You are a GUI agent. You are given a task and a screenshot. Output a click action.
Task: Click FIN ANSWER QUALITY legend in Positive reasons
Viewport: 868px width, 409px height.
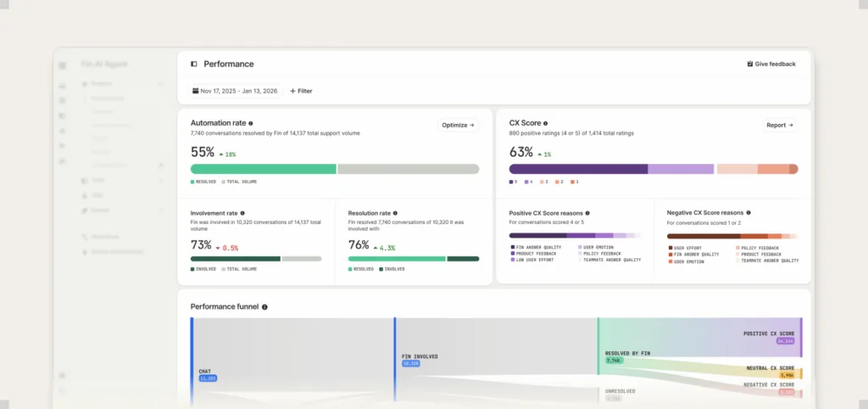pyautogui.click(x=536, y=247)
